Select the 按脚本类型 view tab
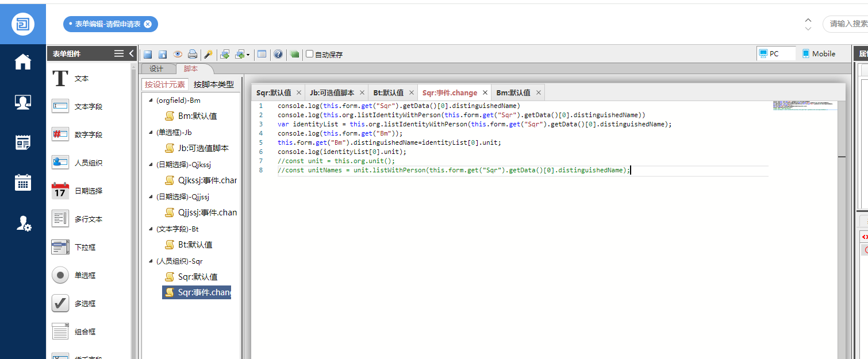This screenshot has width=868, height=359. coord(214,84)
